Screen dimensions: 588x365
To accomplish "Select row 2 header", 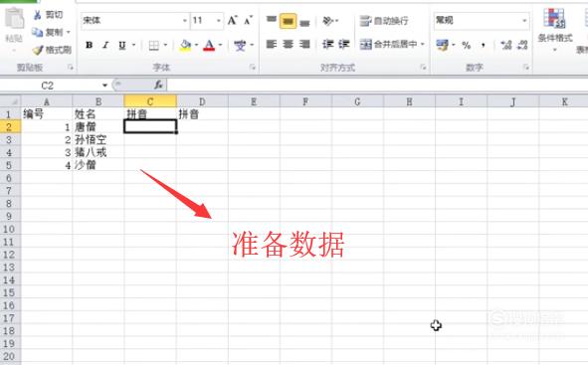I will click(x=10, y=127).
